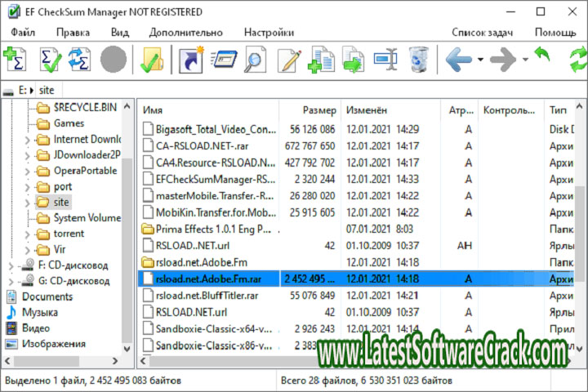
Task: Click the tree panel scroll-right arrow
Action: click(x=115, y=361)
